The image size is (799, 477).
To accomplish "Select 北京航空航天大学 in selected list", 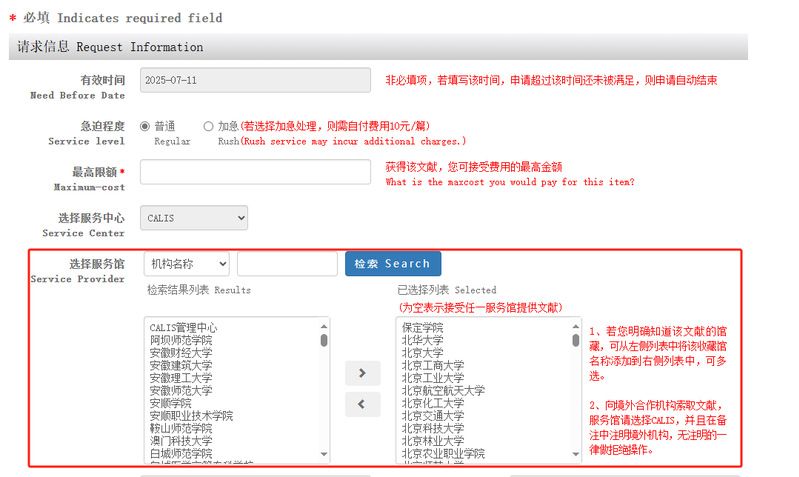I will click(x=442, y=391).
